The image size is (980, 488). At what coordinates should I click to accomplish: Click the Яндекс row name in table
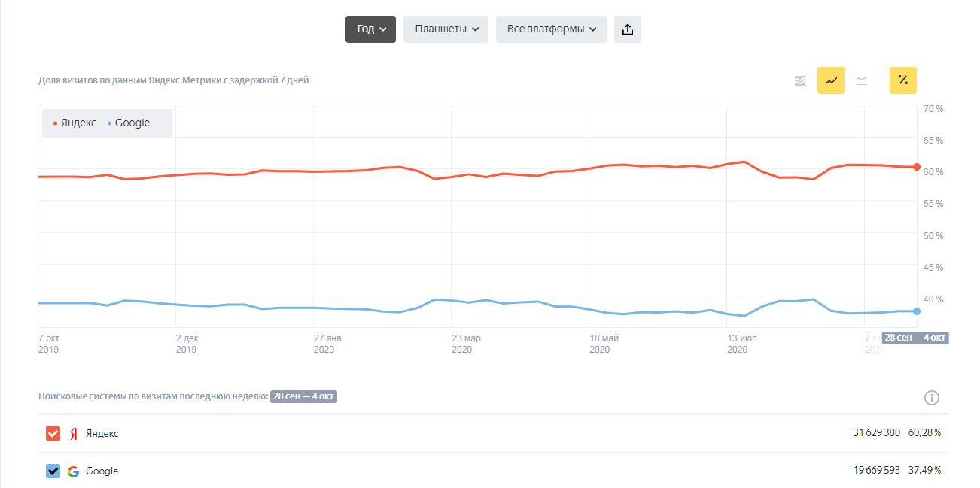[102, 434]
